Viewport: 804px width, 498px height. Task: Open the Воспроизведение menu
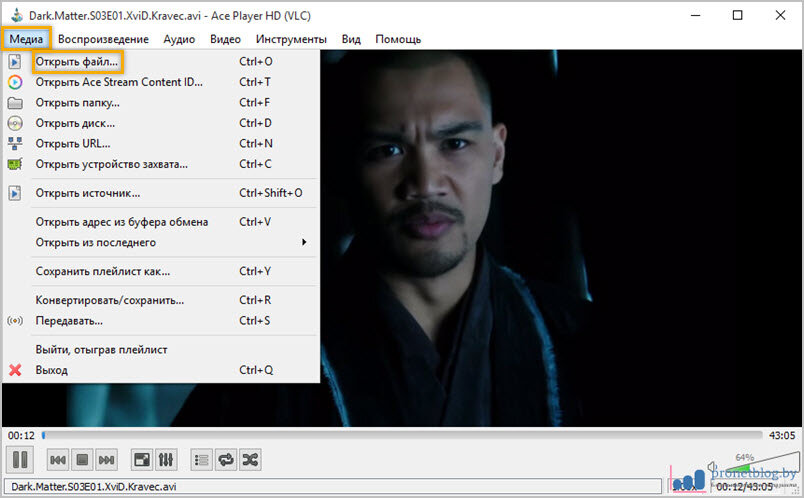tap(103, 39)
